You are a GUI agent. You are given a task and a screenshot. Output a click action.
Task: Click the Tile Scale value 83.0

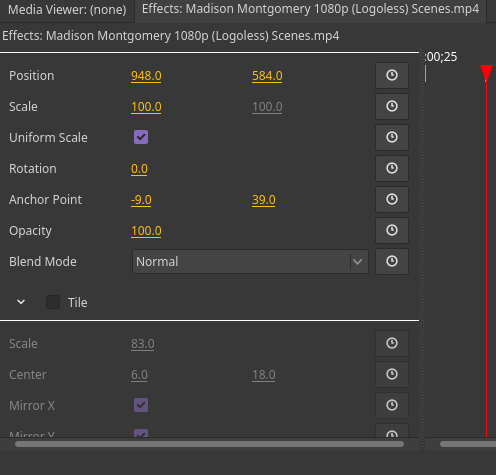point(143,344)
